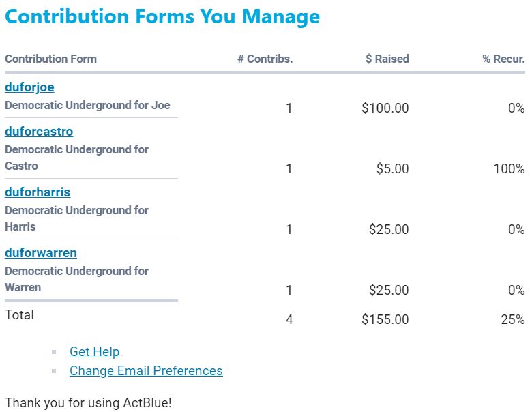
Task: Open the duforwarren contribution form link
Action: (41, 253)
